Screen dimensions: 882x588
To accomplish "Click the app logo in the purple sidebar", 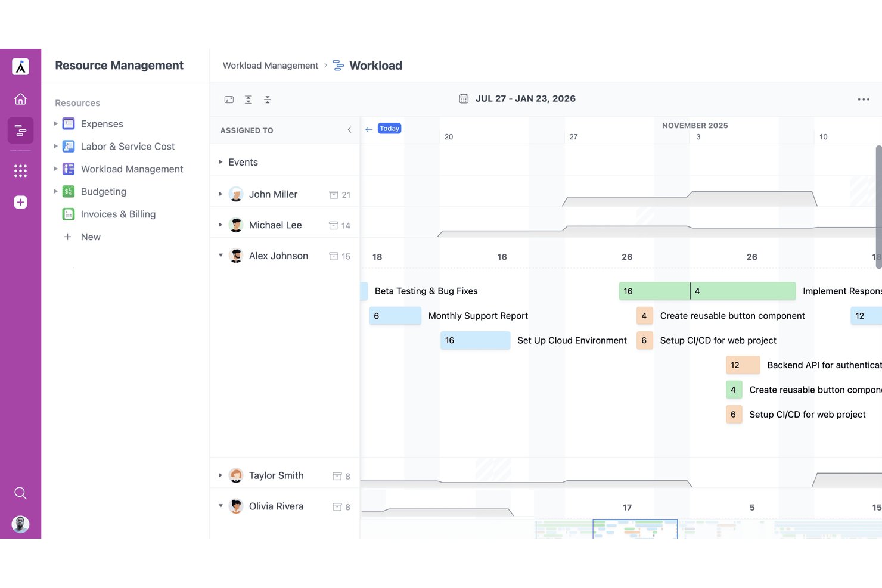I will (20, 67).
